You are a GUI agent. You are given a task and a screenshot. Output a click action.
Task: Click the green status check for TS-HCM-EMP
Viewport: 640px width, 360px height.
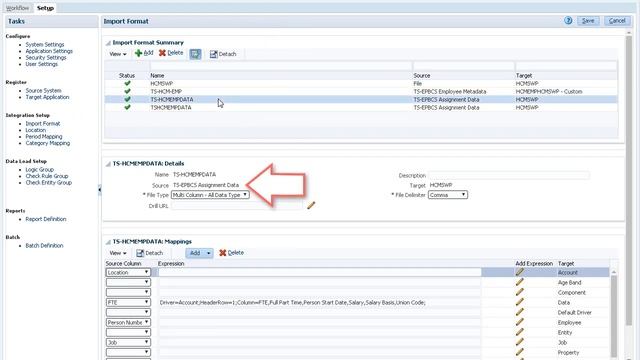tap(127, 91)
